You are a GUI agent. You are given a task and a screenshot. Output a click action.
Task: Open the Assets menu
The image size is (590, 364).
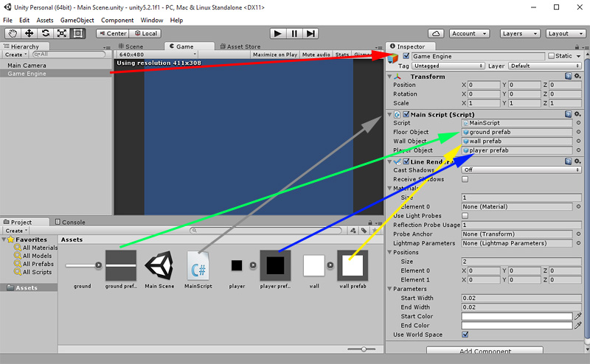coord(45,20)
